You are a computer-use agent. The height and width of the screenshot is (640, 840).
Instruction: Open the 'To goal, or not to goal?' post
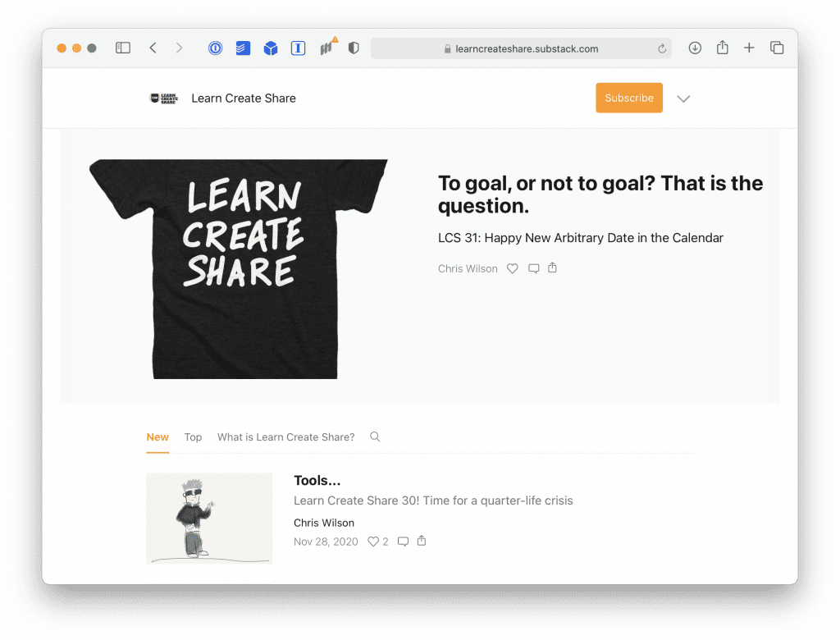(600, 194)
